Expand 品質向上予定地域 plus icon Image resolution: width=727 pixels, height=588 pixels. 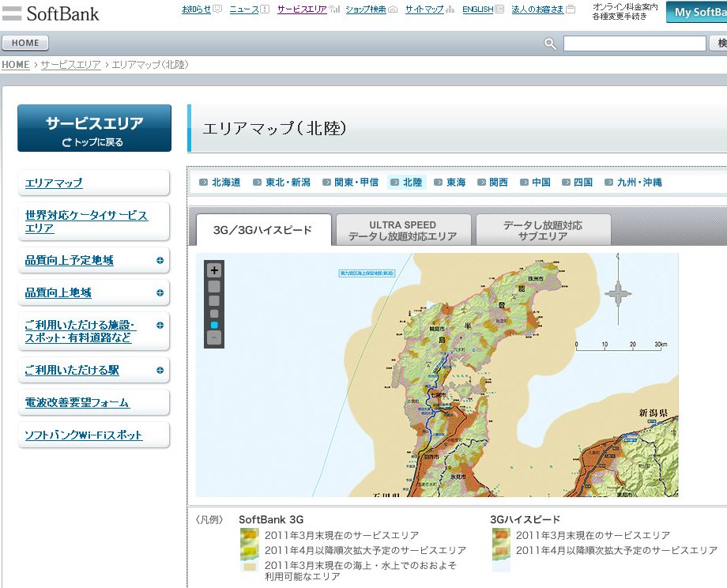(x=160, y=260)
